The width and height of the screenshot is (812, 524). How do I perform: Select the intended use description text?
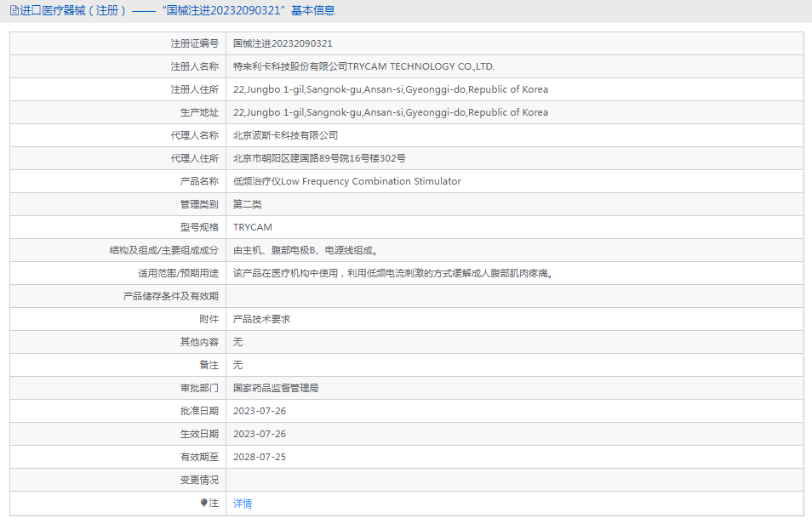click(395, 273)
